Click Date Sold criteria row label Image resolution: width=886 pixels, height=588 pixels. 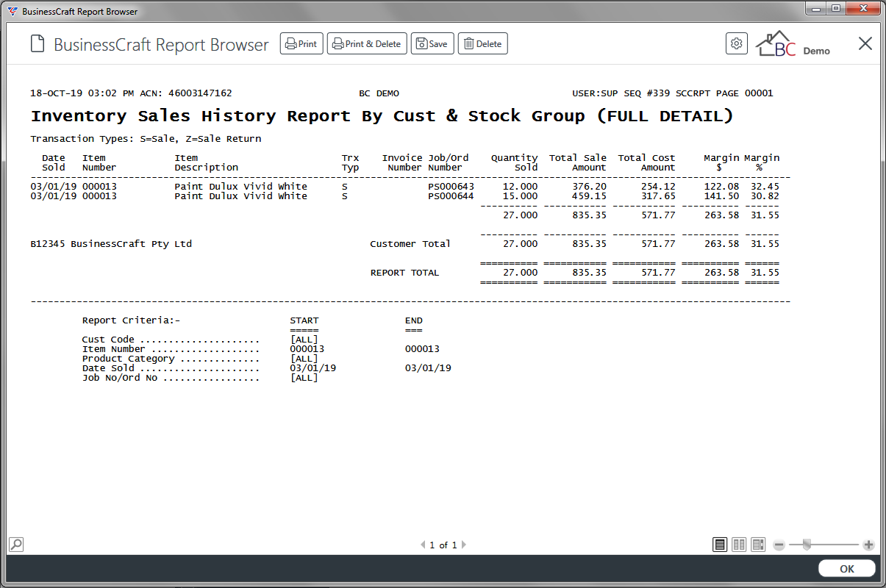tap(108, 368)
